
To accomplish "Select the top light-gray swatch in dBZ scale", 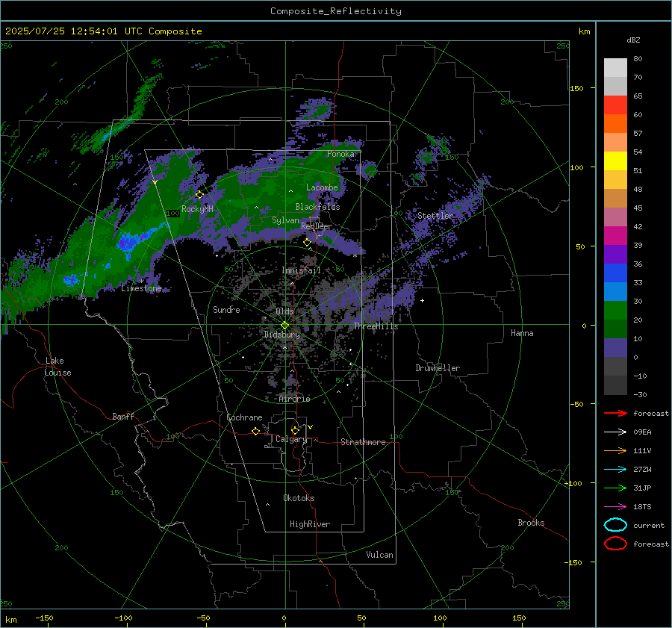I will point(615,68).
